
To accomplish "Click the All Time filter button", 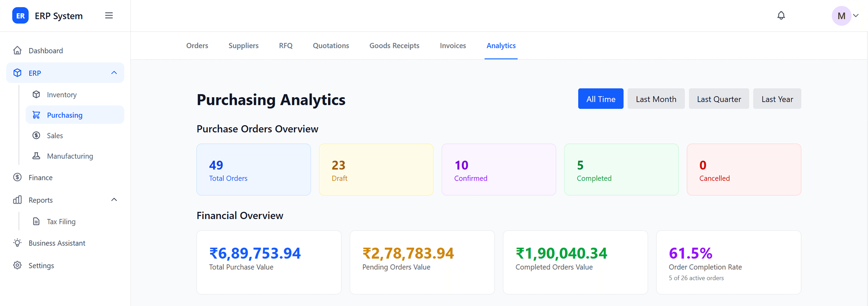I will click(x=600, y=99).
